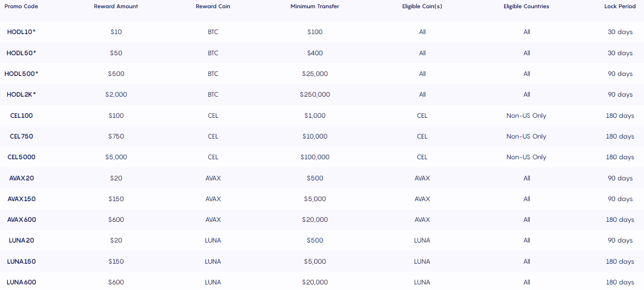
Task: Click the AVAX20 promo code
Action: pyautogui.click(x=21, y=178)
